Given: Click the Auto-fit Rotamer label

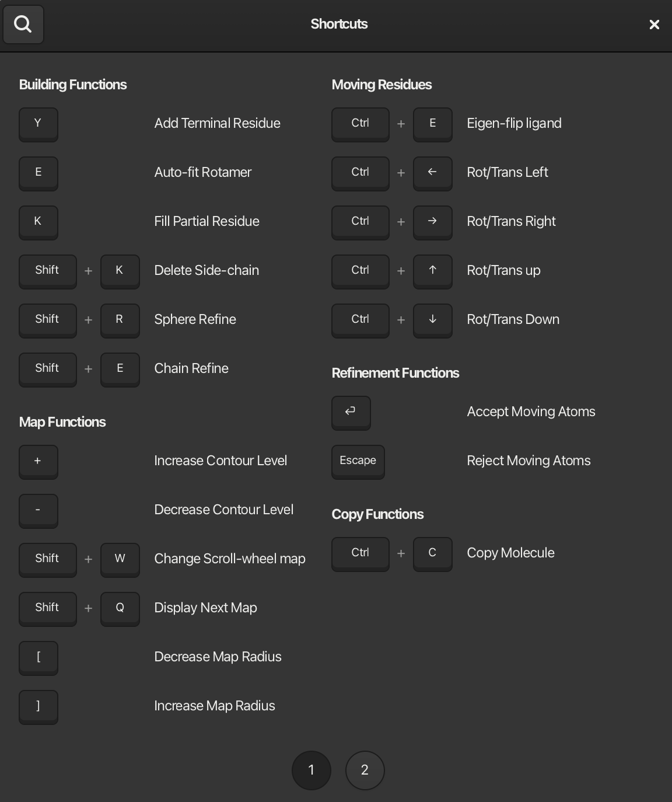Looking at the screenshot, I should (202, 172).
